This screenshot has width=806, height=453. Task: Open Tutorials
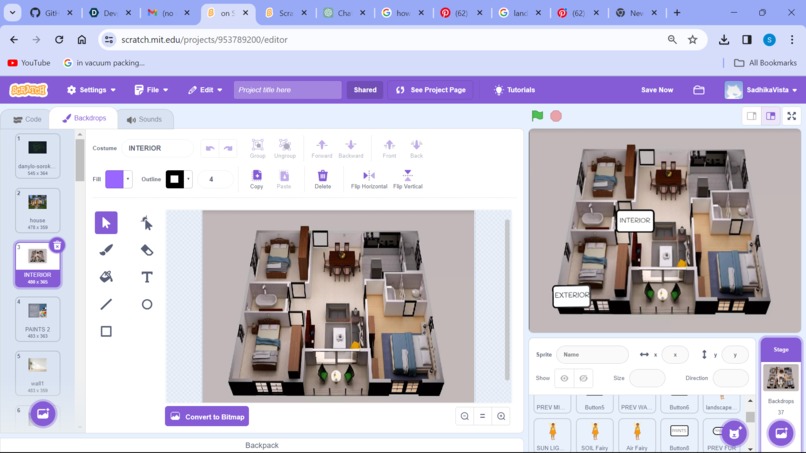click(x=515, y=90)
